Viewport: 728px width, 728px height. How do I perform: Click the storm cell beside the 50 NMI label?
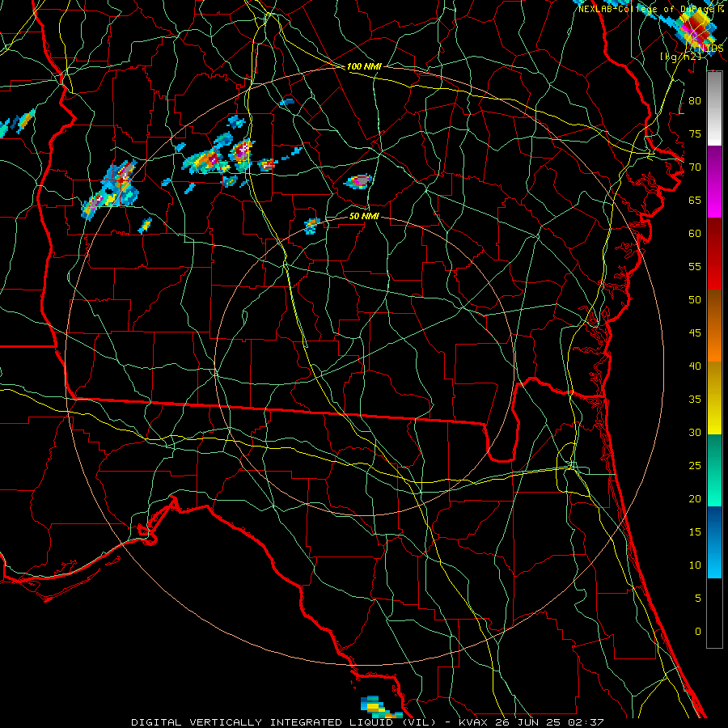[312, 225]
